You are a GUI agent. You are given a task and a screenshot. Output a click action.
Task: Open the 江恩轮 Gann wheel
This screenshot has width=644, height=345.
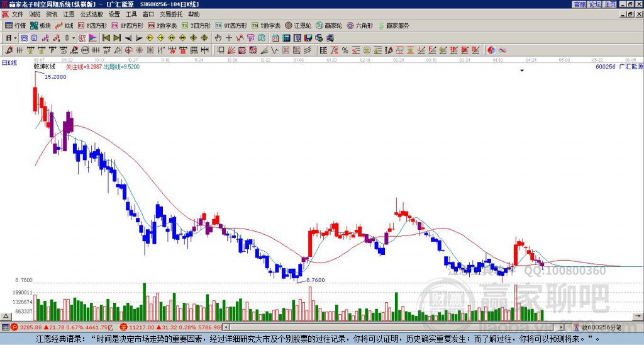coord(298,25)
